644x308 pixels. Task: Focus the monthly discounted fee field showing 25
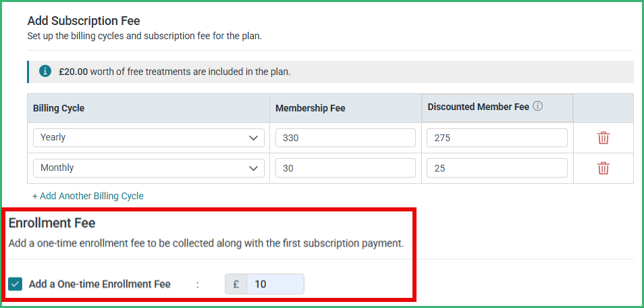pos(497,168)
